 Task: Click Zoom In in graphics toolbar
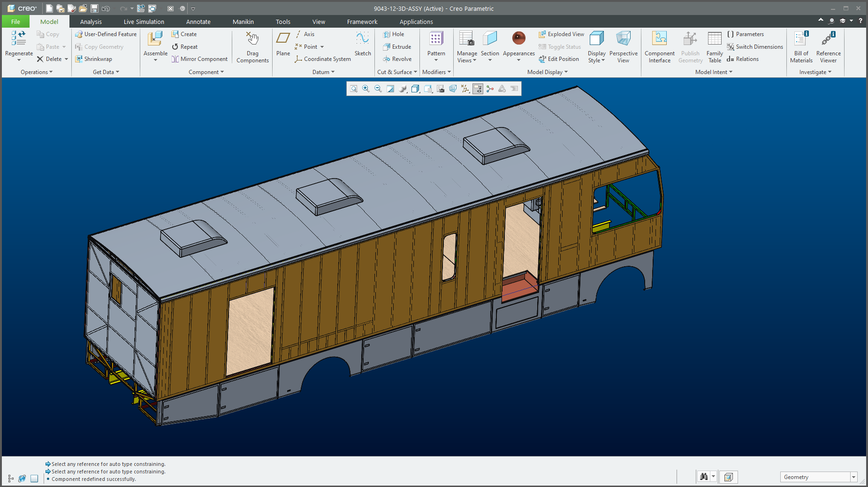pyautogui.click(x=366, y=89)
